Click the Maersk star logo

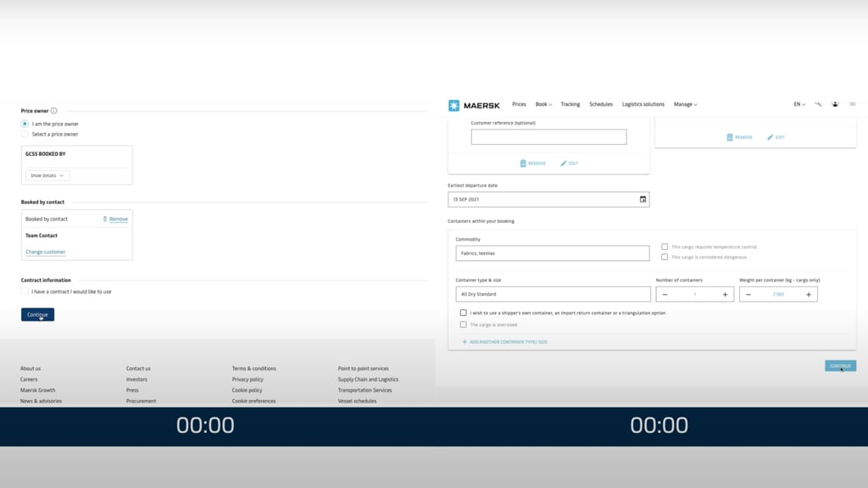point(453,105)
